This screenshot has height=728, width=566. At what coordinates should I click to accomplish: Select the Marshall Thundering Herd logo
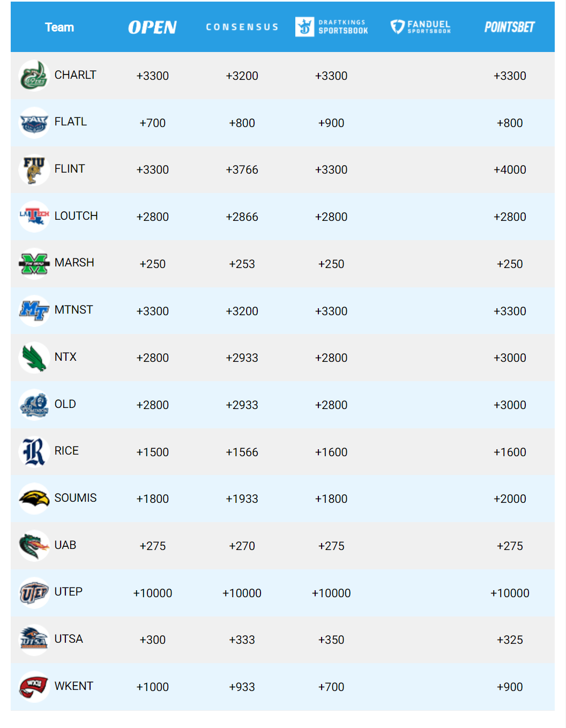(x=34, y=264)
